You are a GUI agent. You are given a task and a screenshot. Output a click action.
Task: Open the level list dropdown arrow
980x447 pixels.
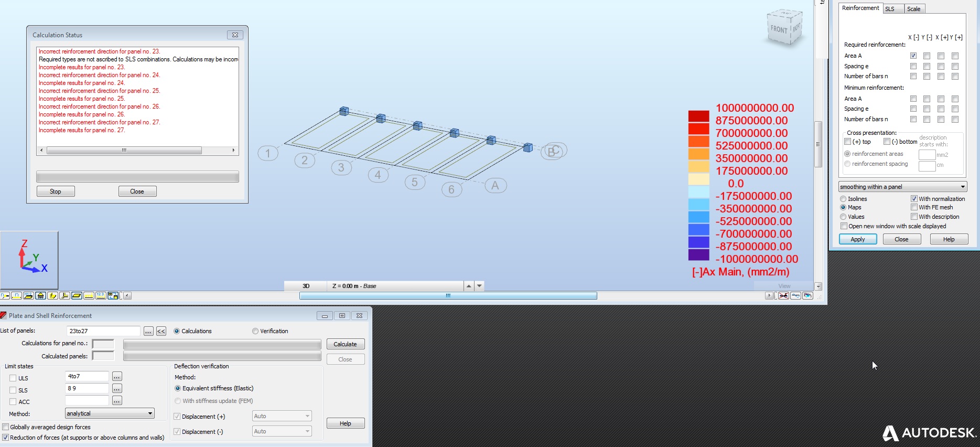(479, 286)
